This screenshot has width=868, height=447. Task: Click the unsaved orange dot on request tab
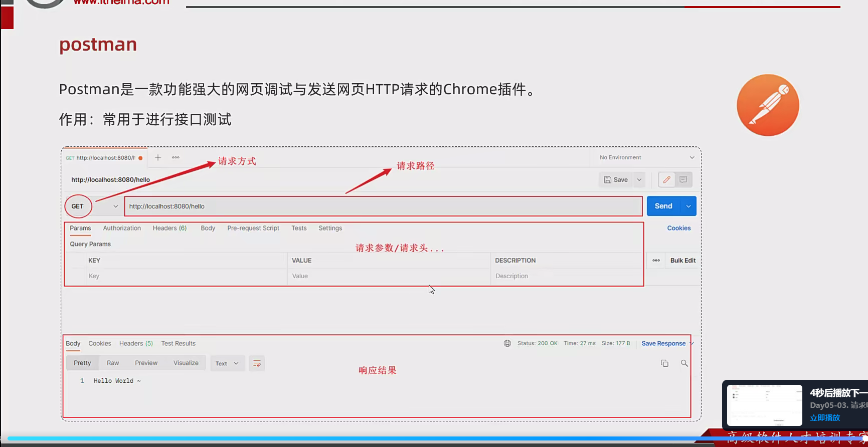(x=140, y=158)
